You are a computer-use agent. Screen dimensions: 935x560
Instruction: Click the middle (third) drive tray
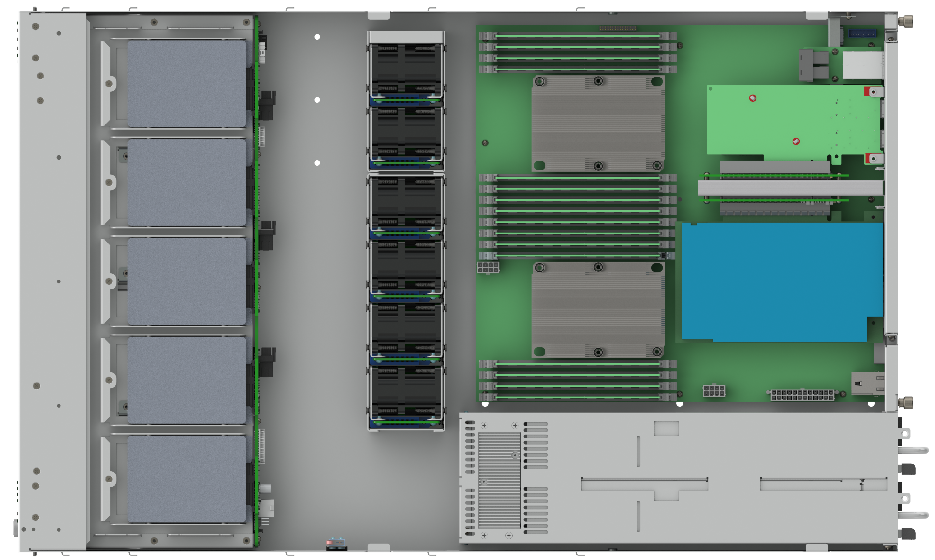click(187, 281)
